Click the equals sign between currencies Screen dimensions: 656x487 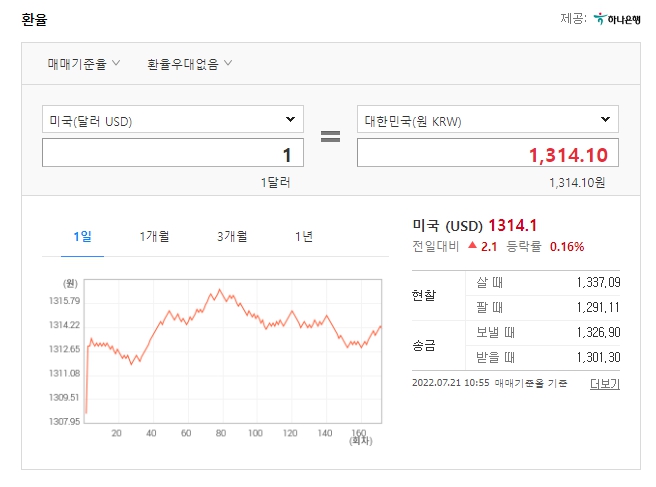point(331,136)
